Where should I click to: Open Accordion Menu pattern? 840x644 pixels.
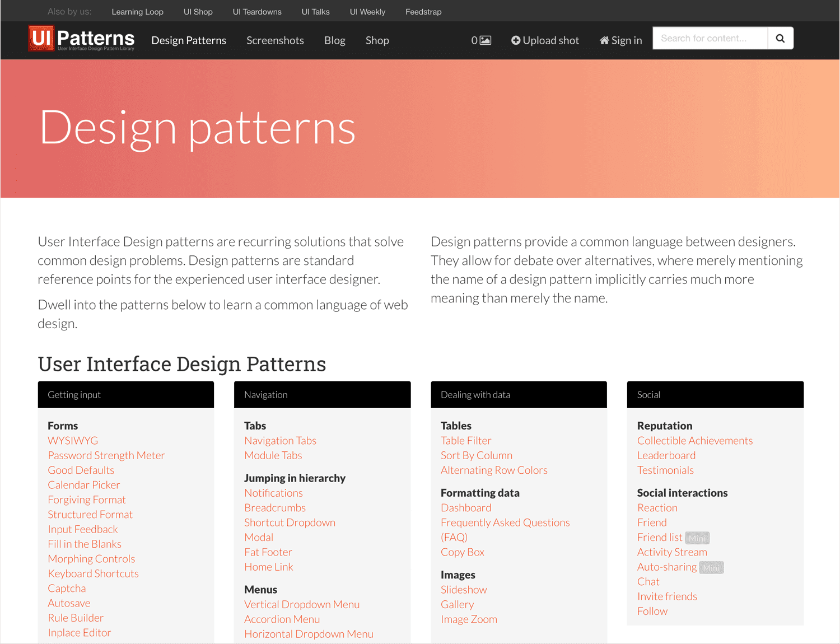click(x=282, y=619)
